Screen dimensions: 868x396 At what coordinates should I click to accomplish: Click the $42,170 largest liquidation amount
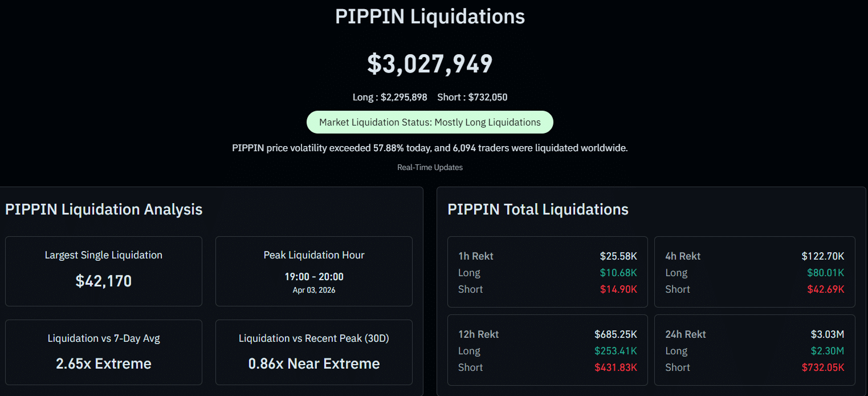pos(104,281)
